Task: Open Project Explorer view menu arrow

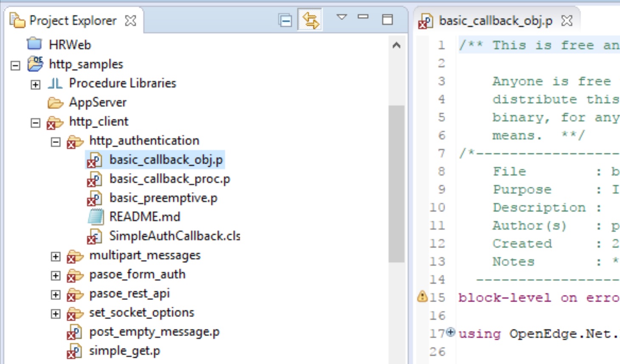Action: tap(342, 17)
